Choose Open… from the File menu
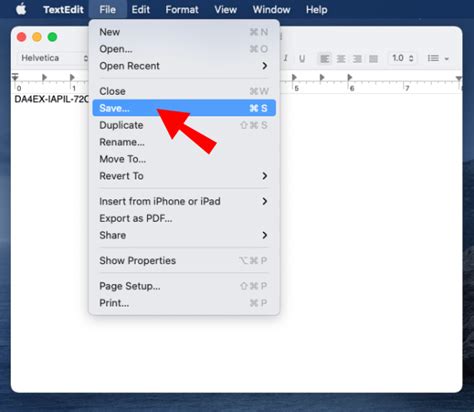The width and height of the screenshot is (474, 412). 184,49
